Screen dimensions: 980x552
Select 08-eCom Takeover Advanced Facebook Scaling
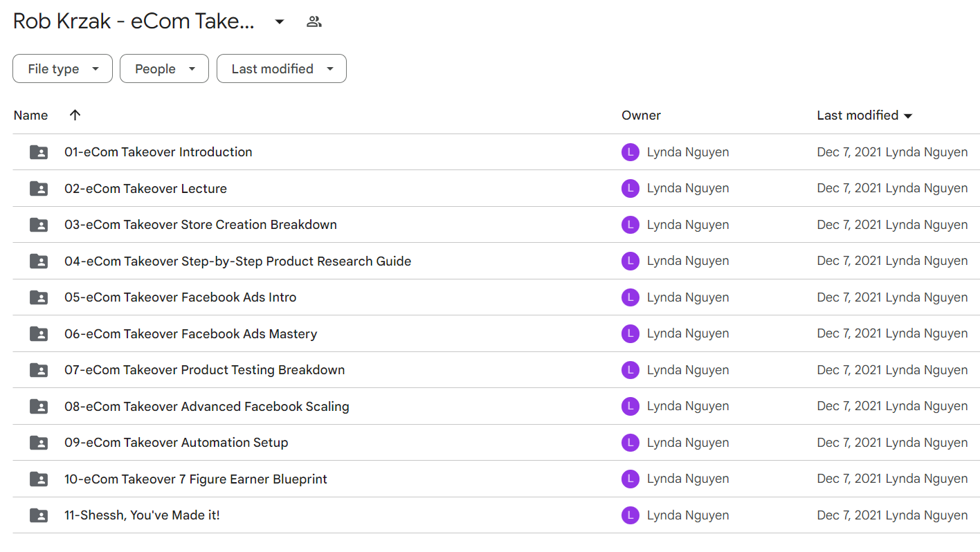207,406
